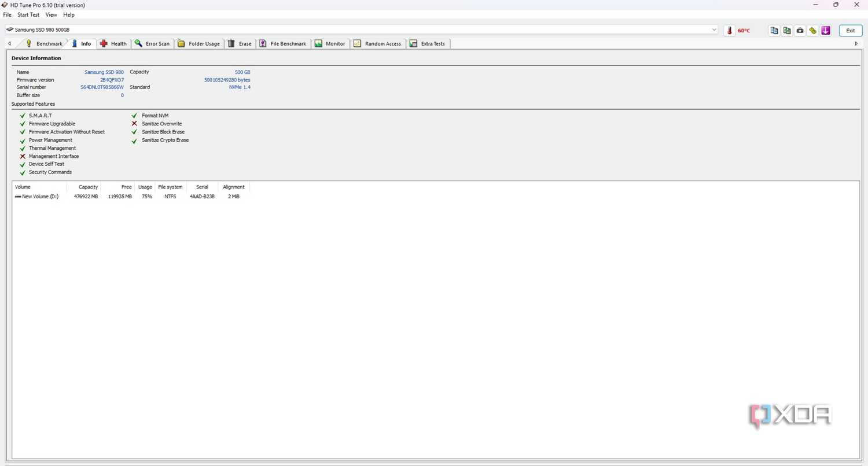Open the View menu
868x466 pixels.
pyautogui.click(x=52, y=14)
